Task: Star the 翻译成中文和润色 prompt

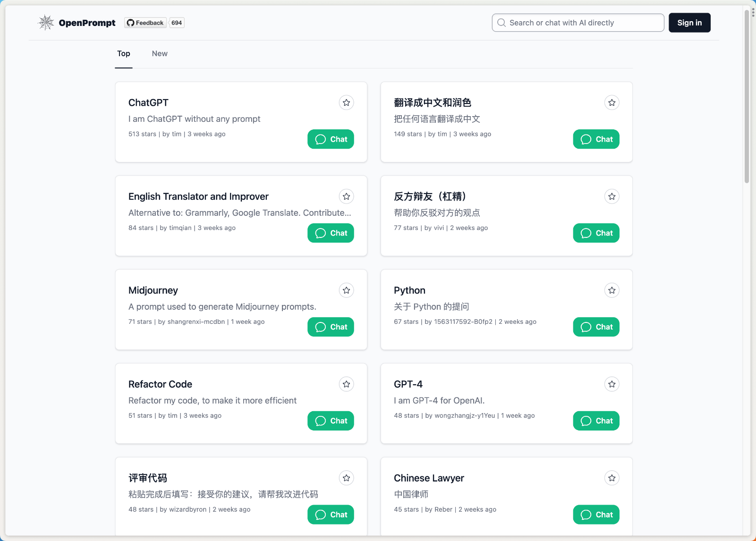Action: (612, 102)
